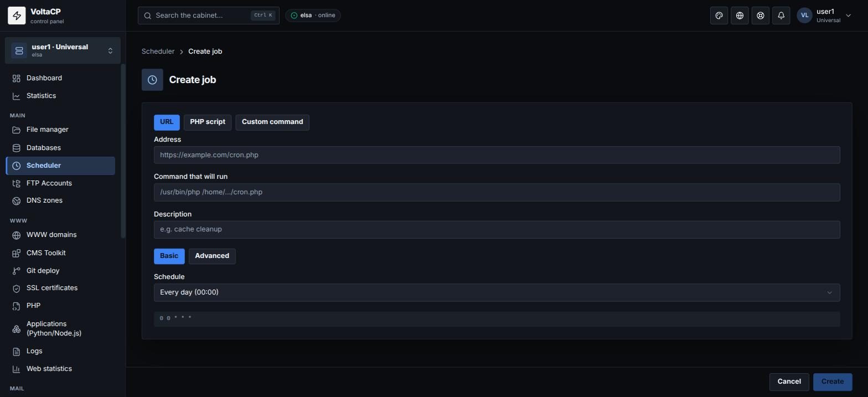Open the user1 profile dropdown chevron
Viewport: 868px width, 397px height.
coord(848,16)
